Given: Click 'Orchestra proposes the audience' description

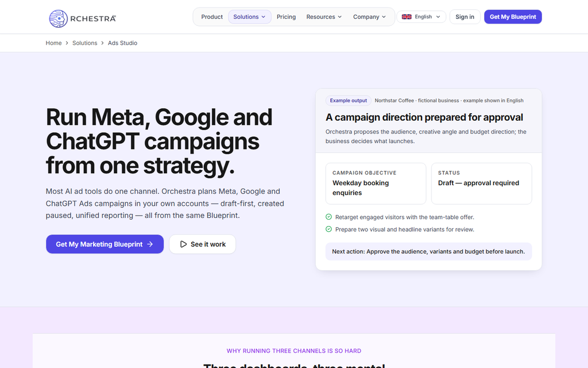Looking at the screenshot, I should 426,136.
